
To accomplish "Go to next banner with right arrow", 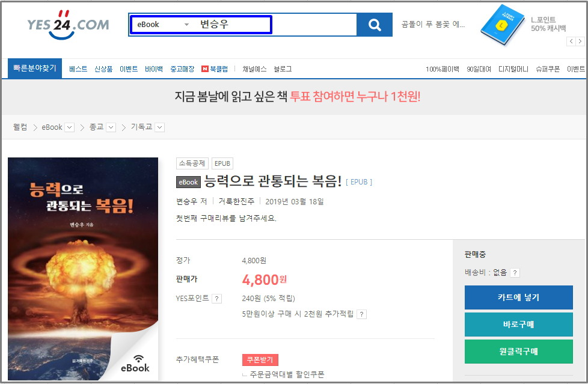I will 580,41.
